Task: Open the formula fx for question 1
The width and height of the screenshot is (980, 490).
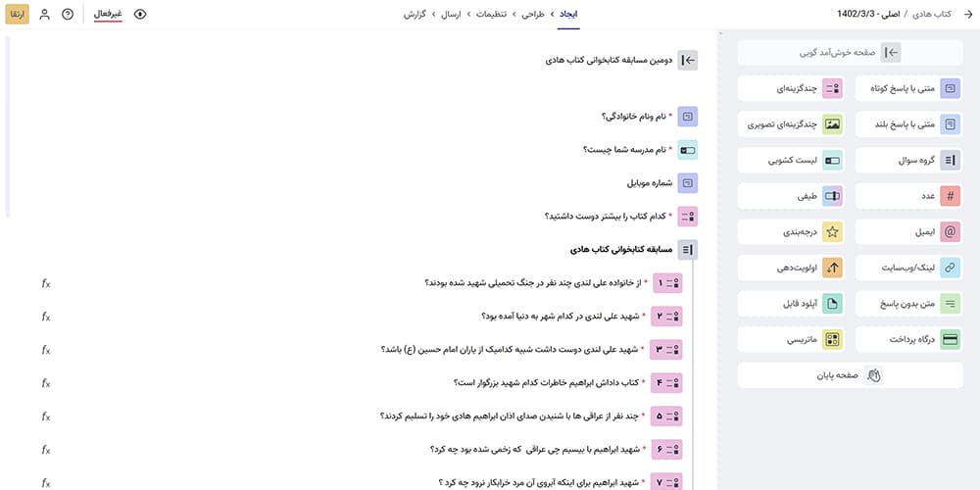Action: pyautogui.click(x=46, y=283)
